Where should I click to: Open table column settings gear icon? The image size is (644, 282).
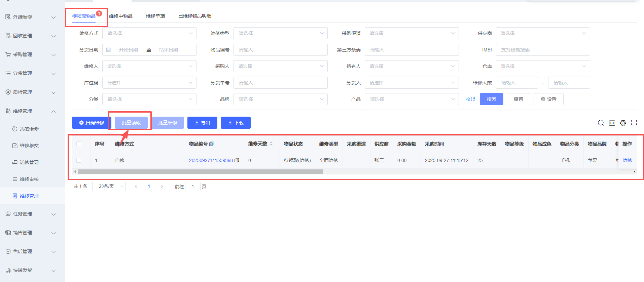tap(623, 123)
